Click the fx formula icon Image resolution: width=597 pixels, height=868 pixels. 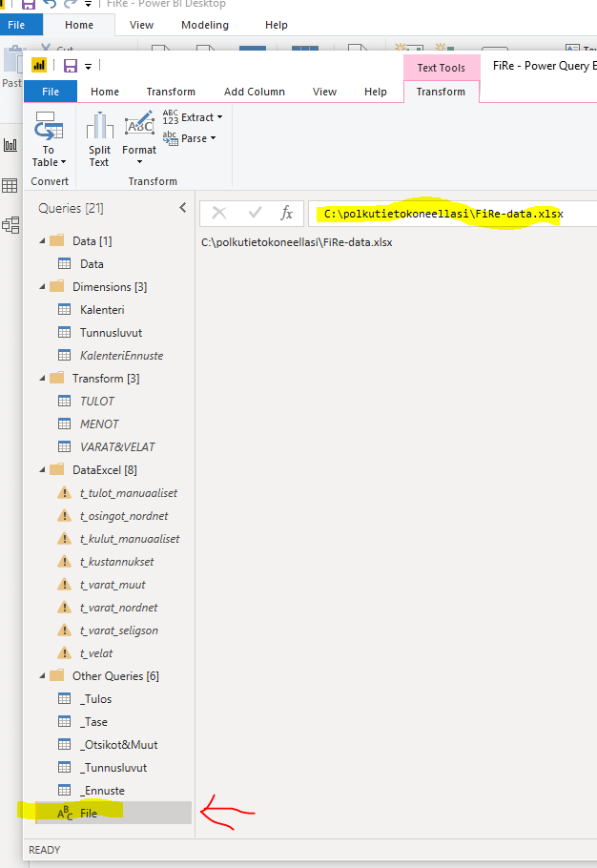coord(287,213)
